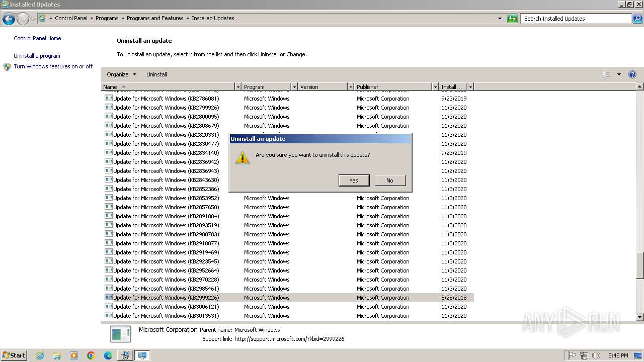Click icon of highlighted update KB2999226
The image size is (644, 362).
pyautogui.click(x=108, y=297)
